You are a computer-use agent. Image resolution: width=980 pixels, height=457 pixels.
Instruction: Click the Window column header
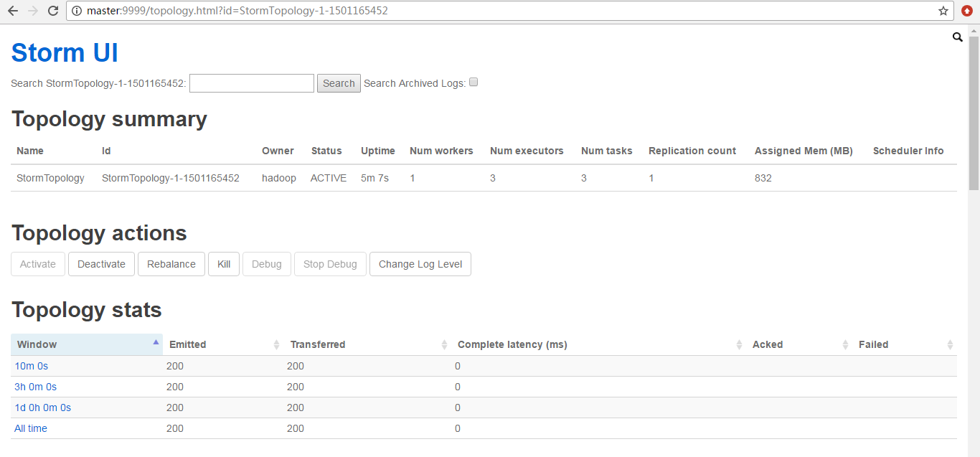[87, 344]
